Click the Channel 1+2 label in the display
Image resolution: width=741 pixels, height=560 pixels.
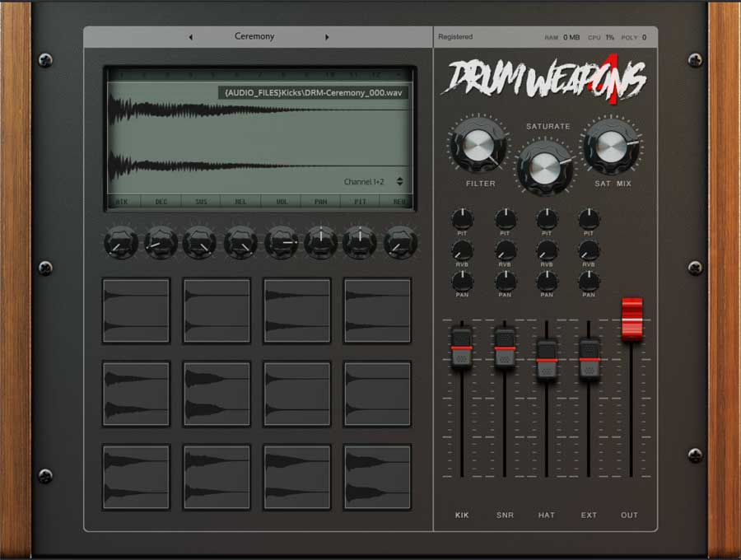click(364, 182)
